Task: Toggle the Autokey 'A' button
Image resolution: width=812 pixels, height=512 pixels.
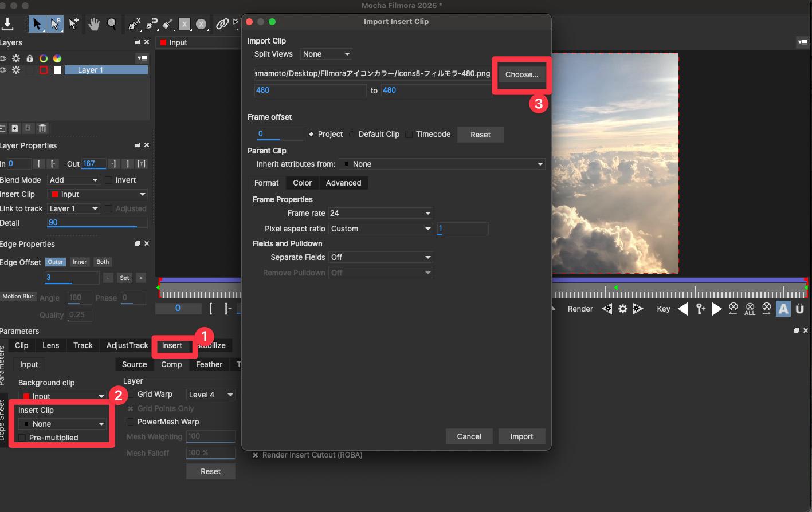Action: 783,309
